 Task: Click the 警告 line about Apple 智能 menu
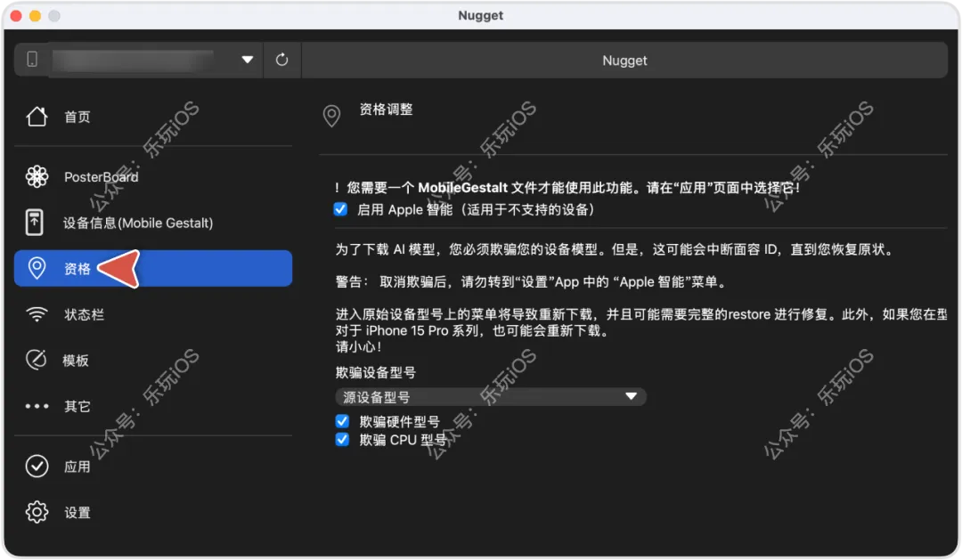531,281
